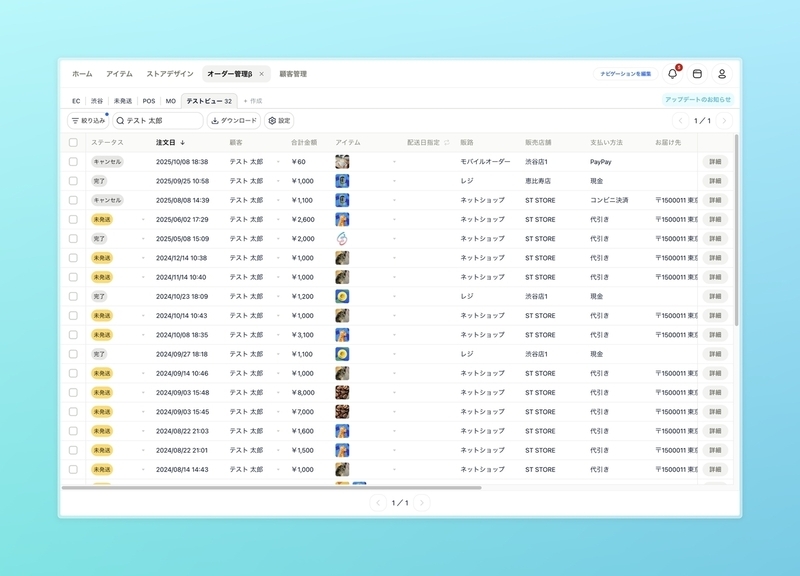Click the top-right previous page arrow
This screenshot has width=800, height=576.
[680, 121]
